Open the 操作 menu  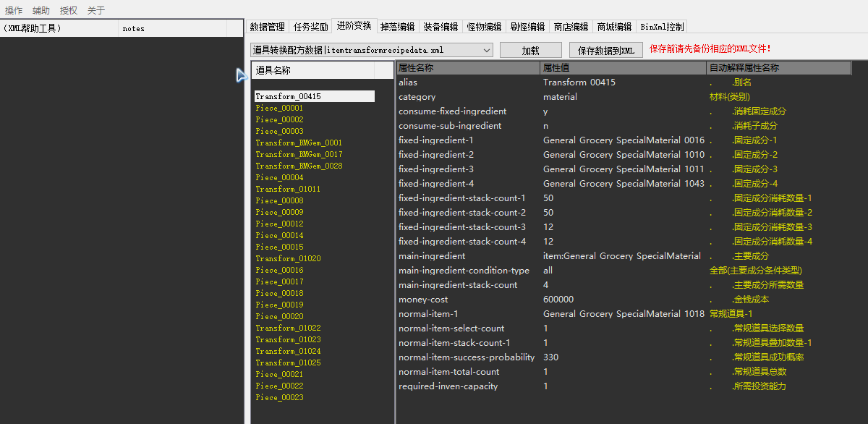[14, 10]
